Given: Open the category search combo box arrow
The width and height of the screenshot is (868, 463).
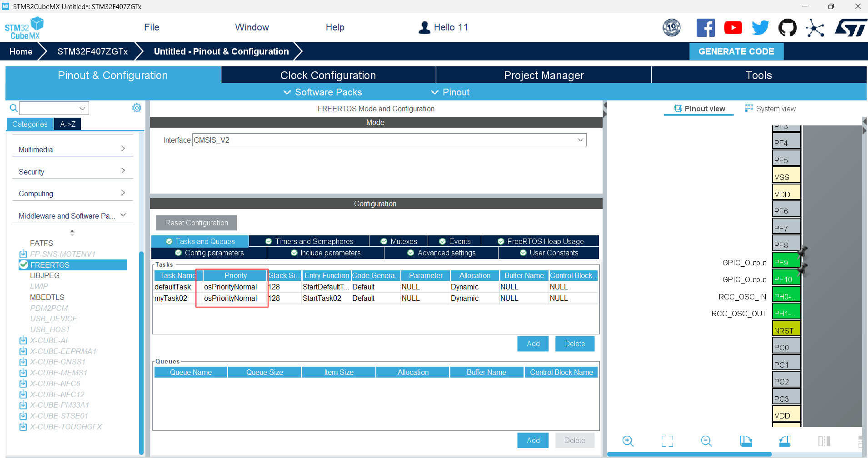Looking at the screenshot, I should click(82, 108).
